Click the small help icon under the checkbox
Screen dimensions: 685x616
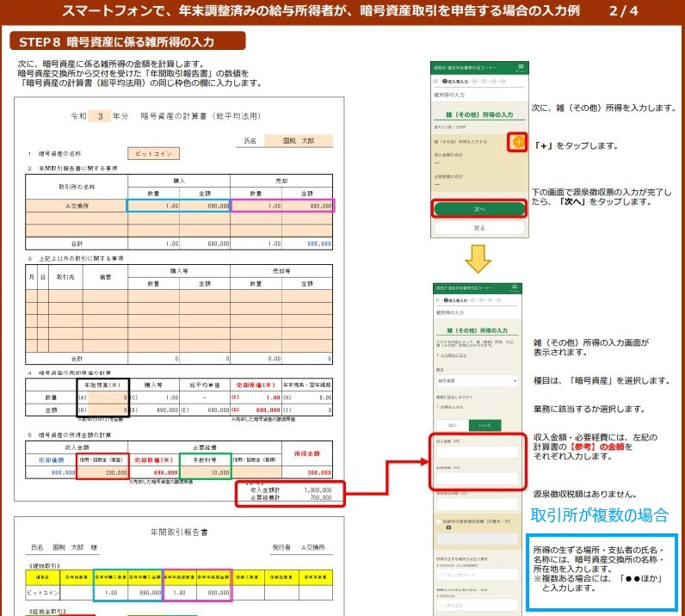[x=448, y=528]
